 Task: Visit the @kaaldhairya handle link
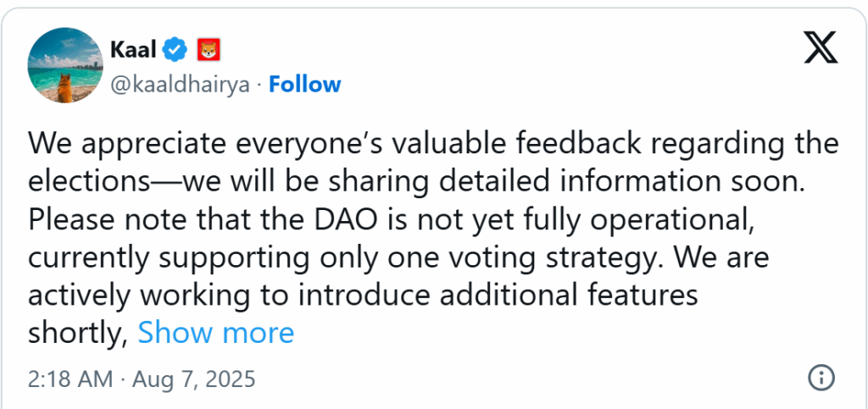pyautogui.click(x=180, y=86)
